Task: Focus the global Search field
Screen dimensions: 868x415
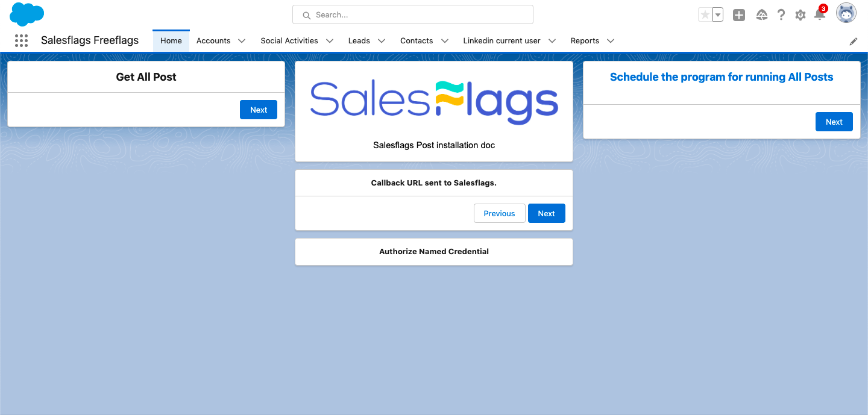Action: pyautogui.click(x=413, y=14)
